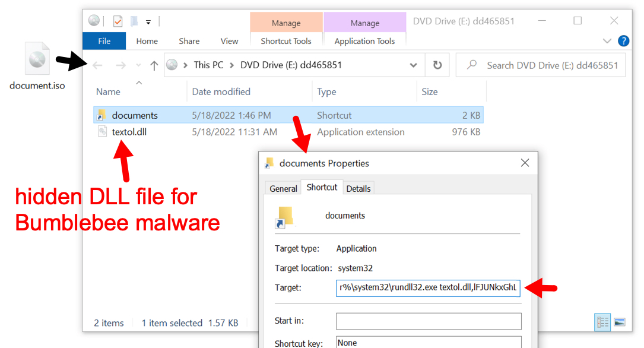
Task: Switch to details view layout icon
Action: coord(602,322)
